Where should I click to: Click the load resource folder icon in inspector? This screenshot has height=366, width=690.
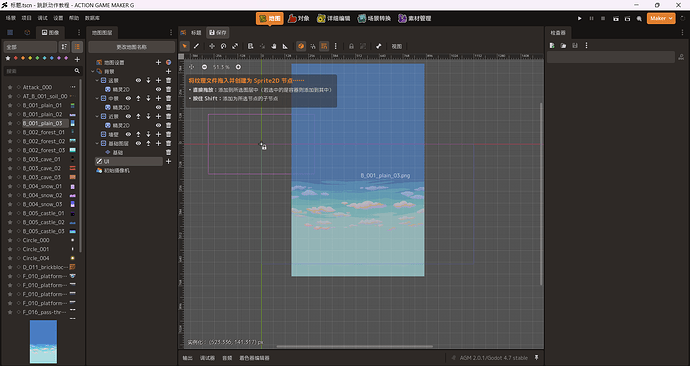point(563,46)
